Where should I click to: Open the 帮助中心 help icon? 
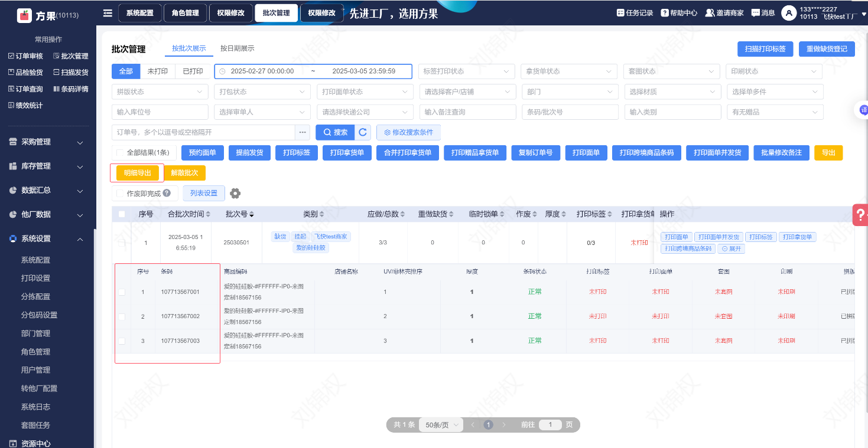click(x=665, y=13)
